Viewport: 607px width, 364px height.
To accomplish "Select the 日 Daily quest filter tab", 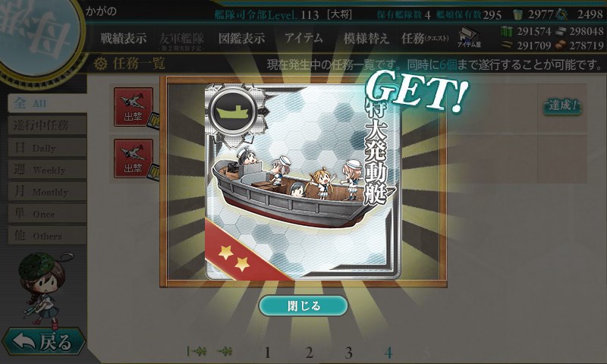I will (x=47, y=147).
